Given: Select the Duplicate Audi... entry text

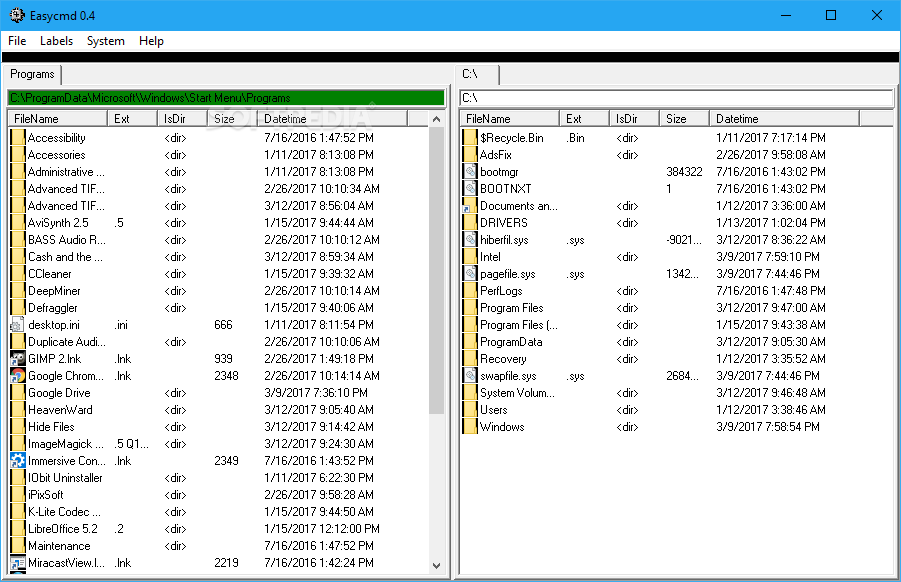Looking at the screenshot, I should click(67, 342).
